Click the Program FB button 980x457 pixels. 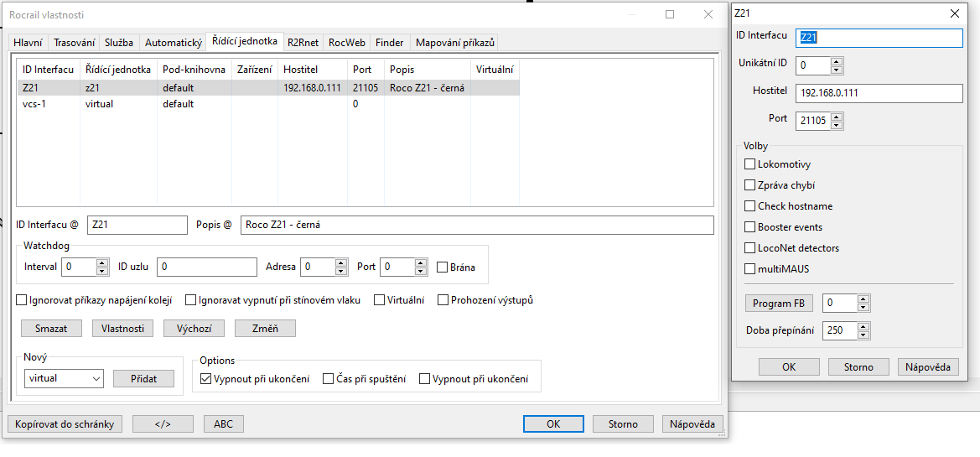pyautogui.click(x=779, y=304)
